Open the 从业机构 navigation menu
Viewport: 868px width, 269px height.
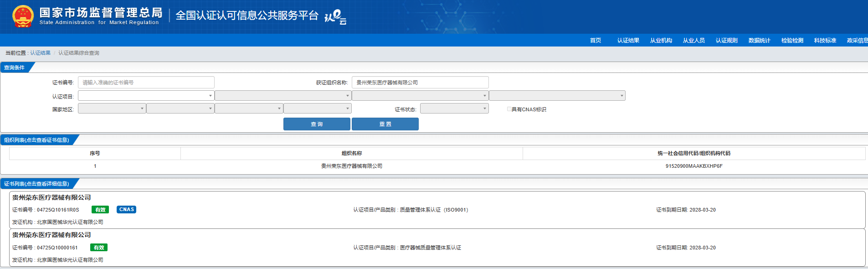pos(661,41)
